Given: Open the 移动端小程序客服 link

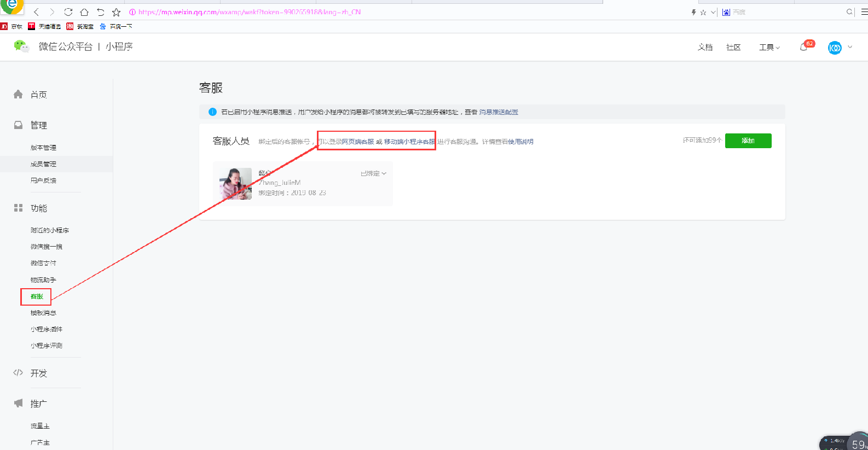Looking at the screenshot, I should click(409, 142).
